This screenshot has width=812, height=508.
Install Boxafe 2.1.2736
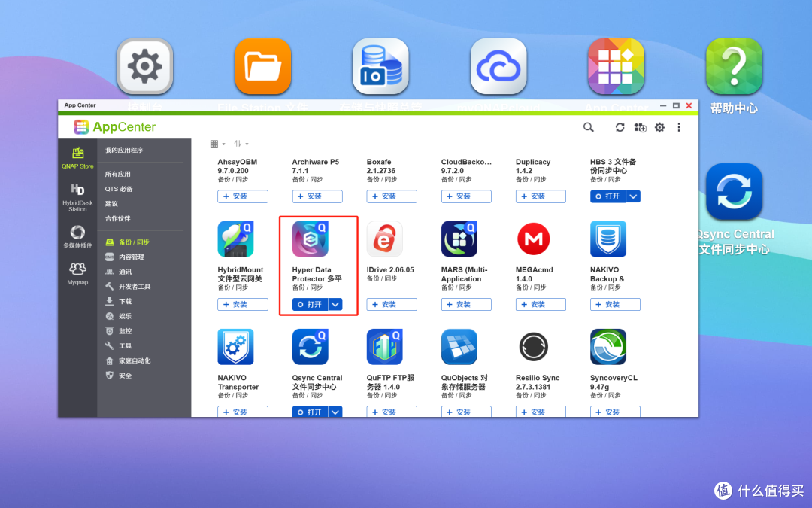click(392, 196)
